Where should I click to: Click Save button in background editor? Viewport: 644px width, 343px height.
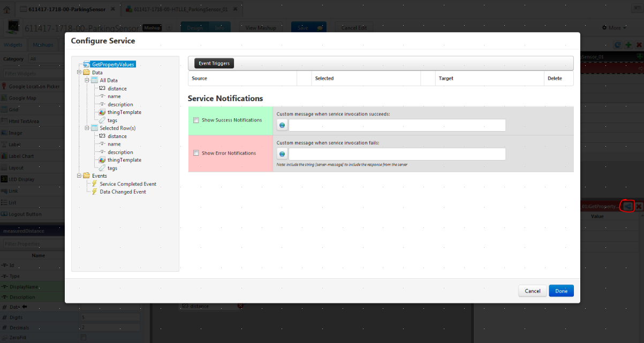[x=309, y=28]
